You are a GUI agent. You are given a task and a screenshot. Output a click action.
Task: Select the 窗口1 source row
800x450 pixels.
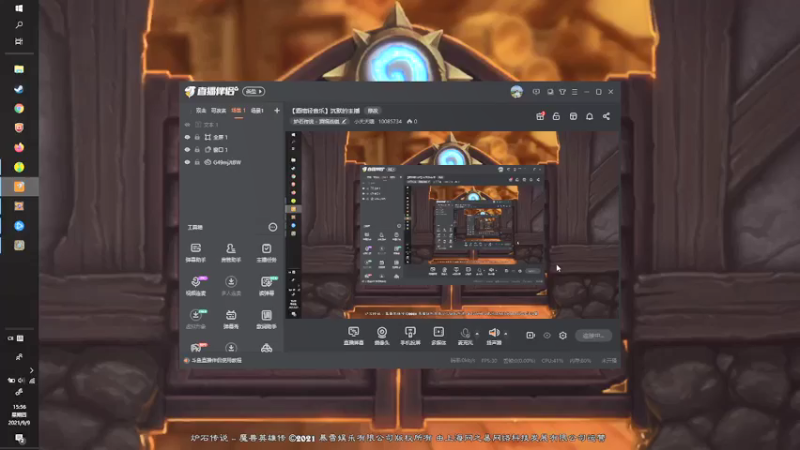click(233, 149)
